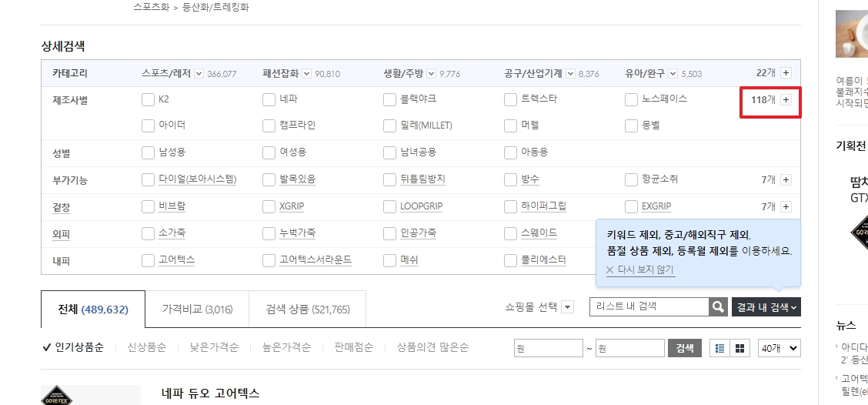The image size is (868, 405).
Task: Open the 쇼핑몰 선택 dropdown
Action: pyautogui.click(x=568, y=307)
